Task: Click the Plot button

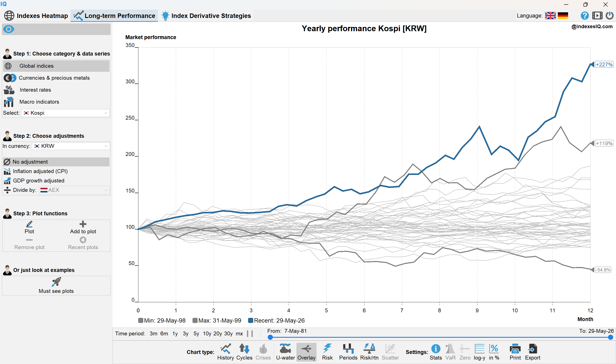Action: [x=29, y=228]
